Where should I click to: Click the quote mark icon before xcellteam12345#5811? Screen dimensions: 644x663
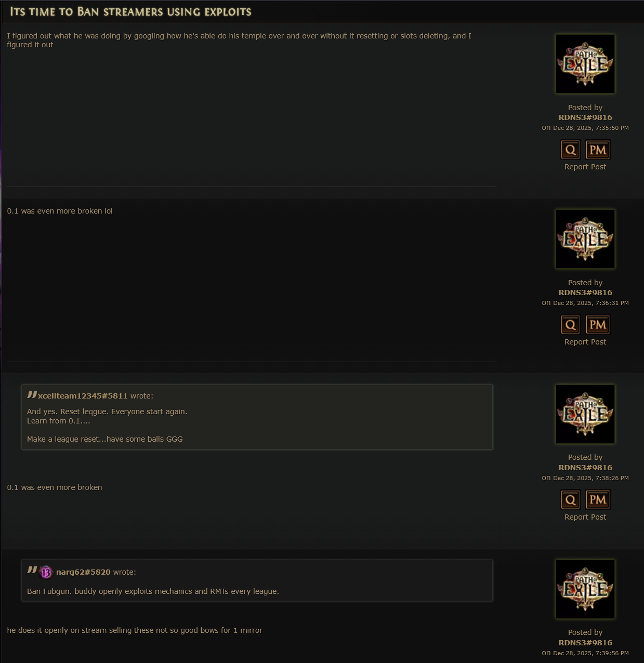[x=32, y=395]
